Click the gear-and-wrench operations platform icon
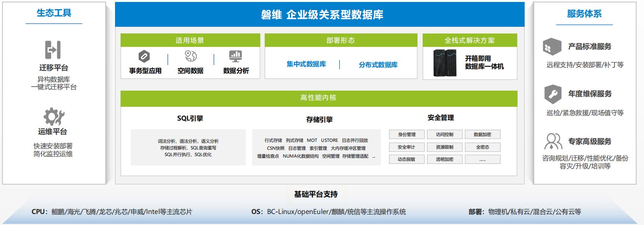 (x=54, y=117)
